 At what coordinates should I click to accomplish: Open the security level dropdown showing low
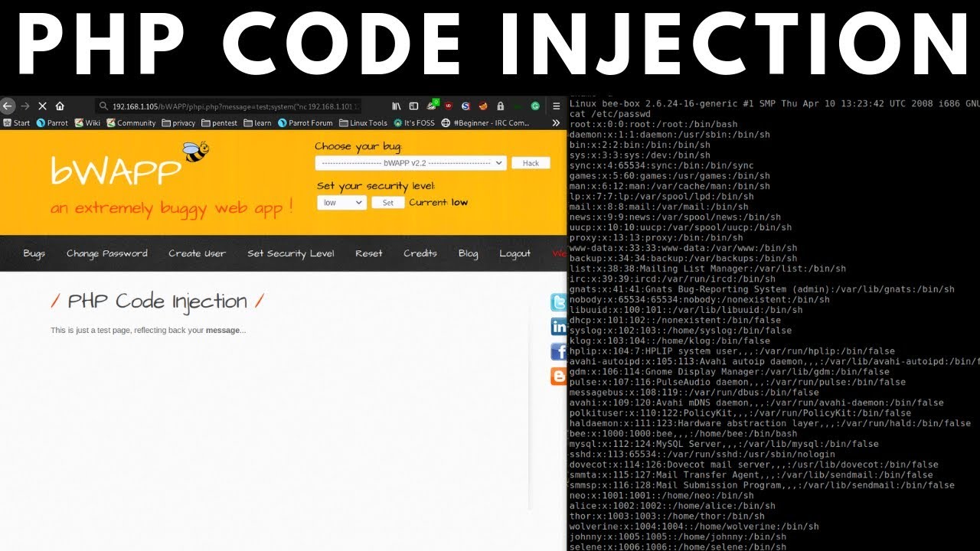(x=341, y=203)
